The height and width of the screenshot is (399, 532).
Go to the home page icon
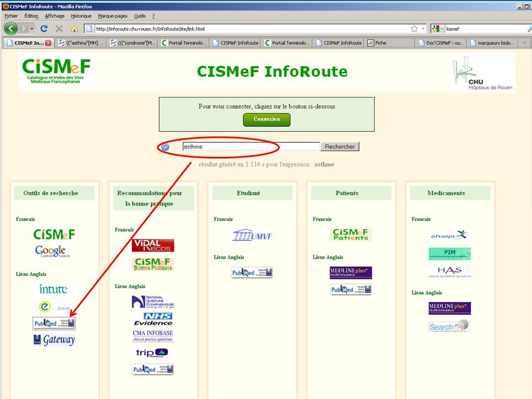click(74, 28)
